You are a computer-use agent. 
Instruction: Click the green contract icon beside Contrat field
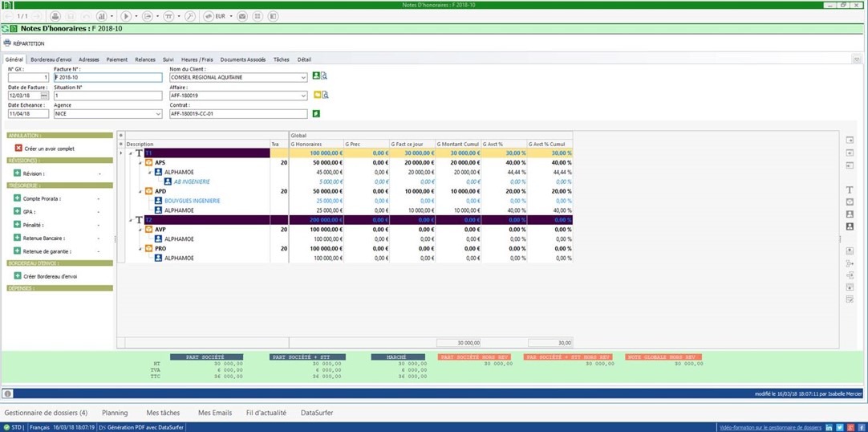point(316,113)
